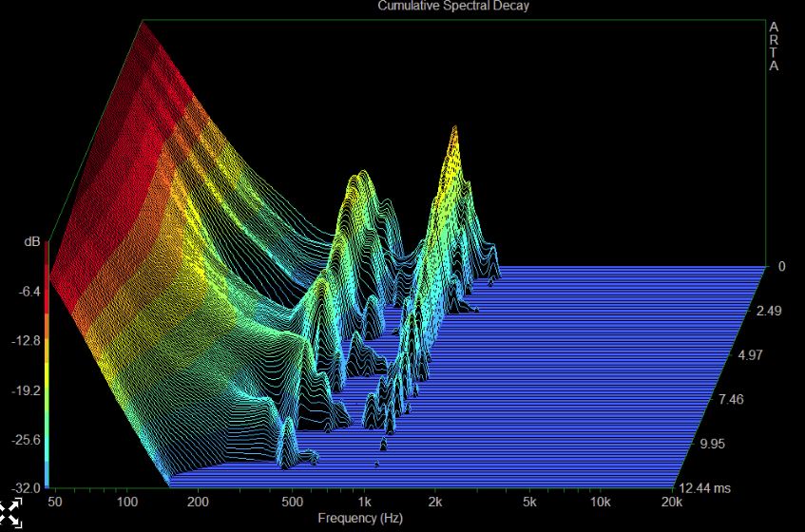Image resolution: width=805 pixels, height=532 pixels.
Task: Click the 'Frequency (Hz)' axis label
Action: [x=360, y=518]
